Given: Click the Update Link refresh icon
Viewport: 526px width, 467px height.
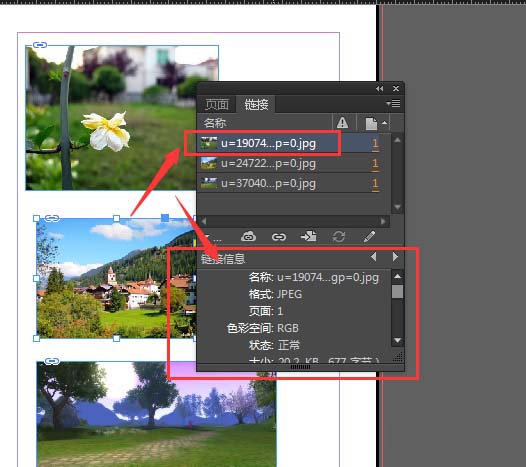Looking at the screenshot, I should pos(339,237).
